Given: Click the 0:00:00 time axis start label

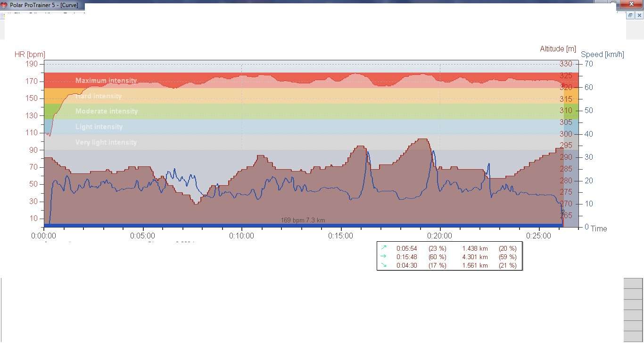Looking at the screenshot, I should click(44, 236).
